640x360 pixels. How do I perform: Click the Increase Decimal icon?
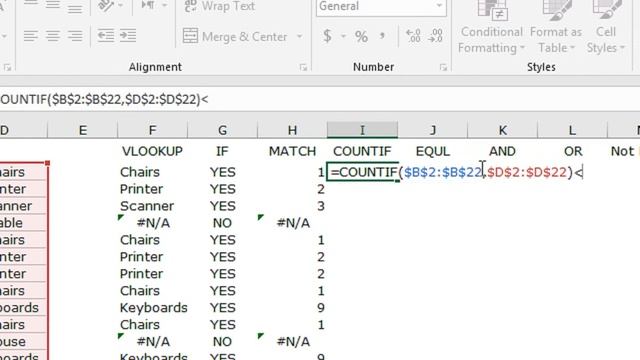pyautogui.click(x=413, y=36)
